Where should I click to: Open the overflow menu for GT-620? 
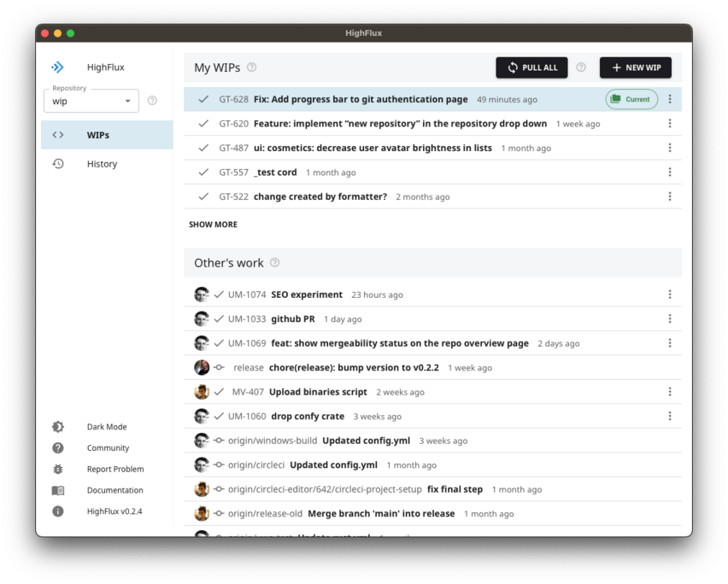670,123
